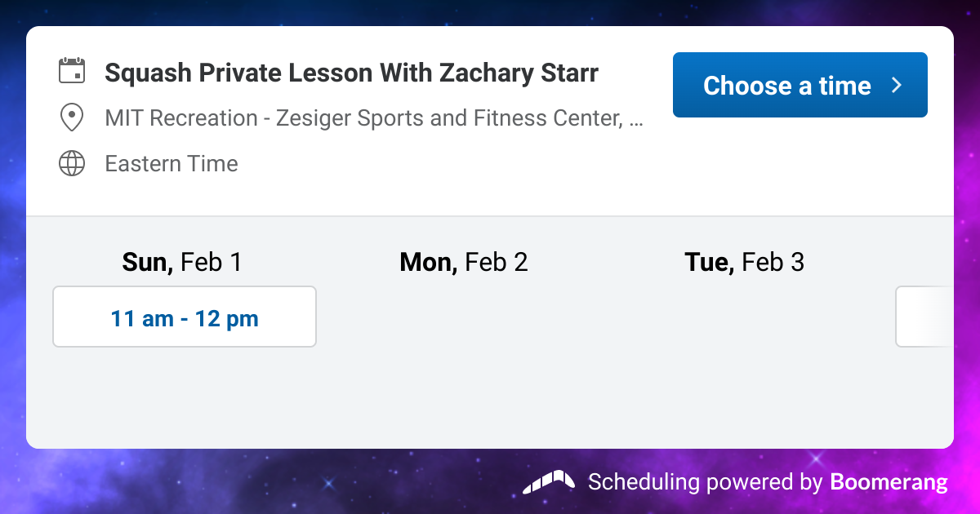Screen dimensions: 980x514
Task: Click the Boomerang link
Action: [890, 482]
